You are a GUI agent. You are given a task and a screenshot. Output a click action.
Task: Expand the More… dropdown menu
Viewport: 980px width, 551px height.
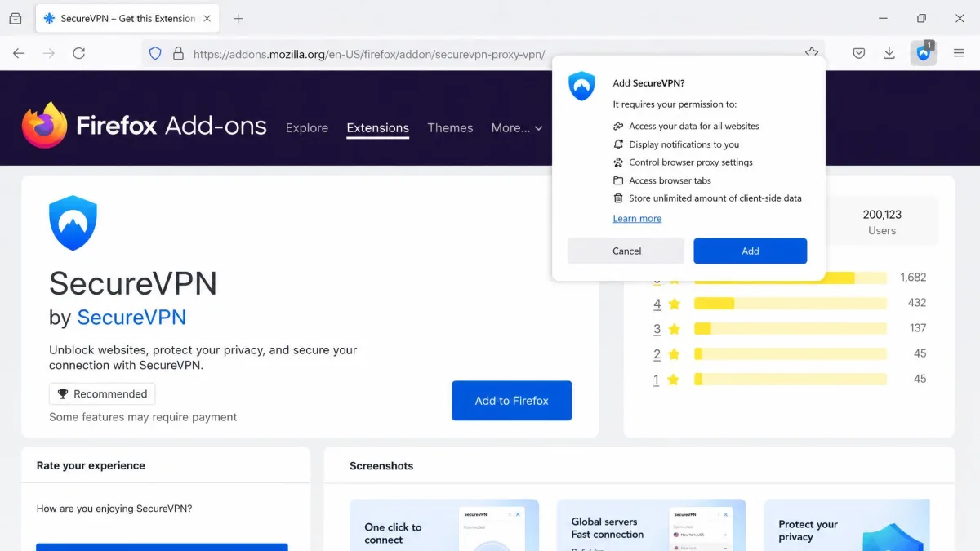[517, 127]
